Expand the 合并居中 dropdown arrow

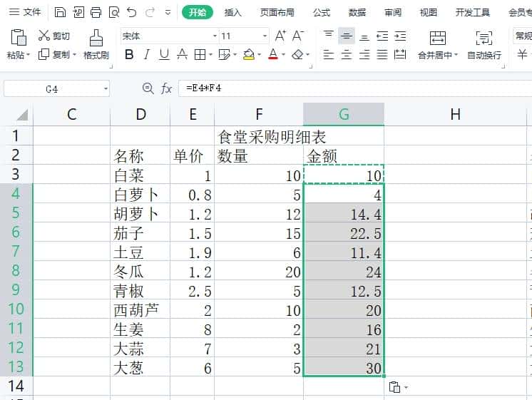point(456,55)
